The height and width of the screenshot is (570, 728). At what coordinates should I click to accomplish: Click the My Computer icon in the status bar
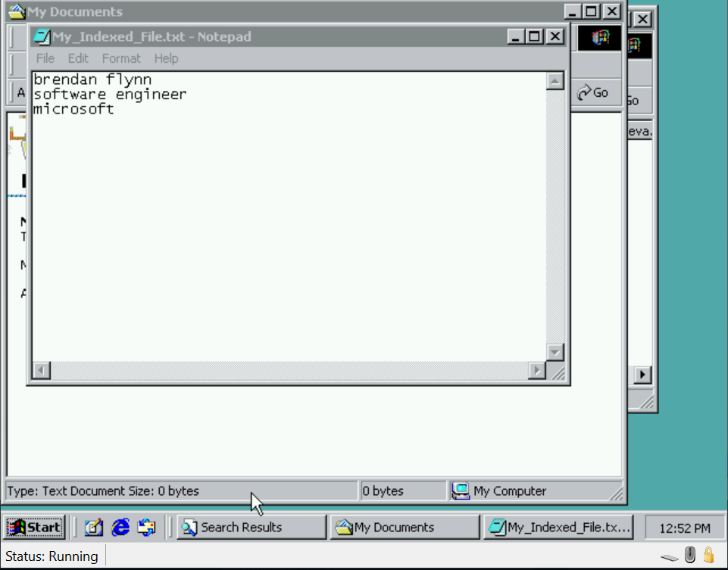pos(461,491)
